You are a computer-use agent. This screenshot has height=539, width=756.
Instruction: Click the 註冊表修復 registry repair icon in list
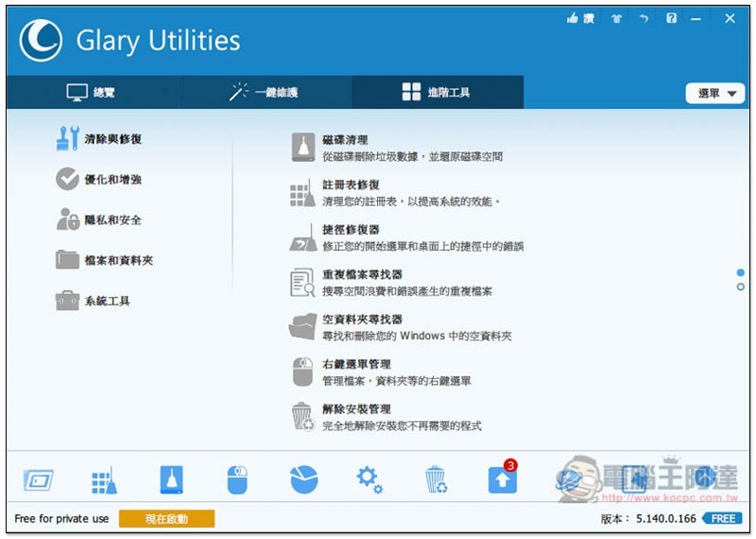[302, 193]
